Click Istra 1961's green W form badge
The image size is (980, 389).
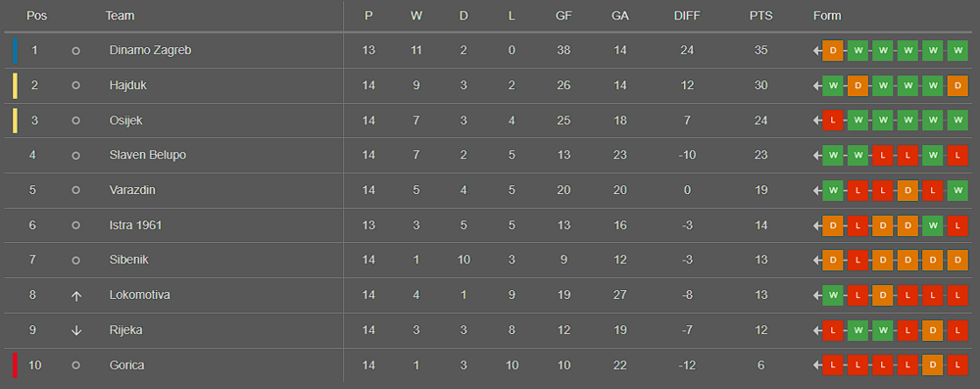click(933, 225)
